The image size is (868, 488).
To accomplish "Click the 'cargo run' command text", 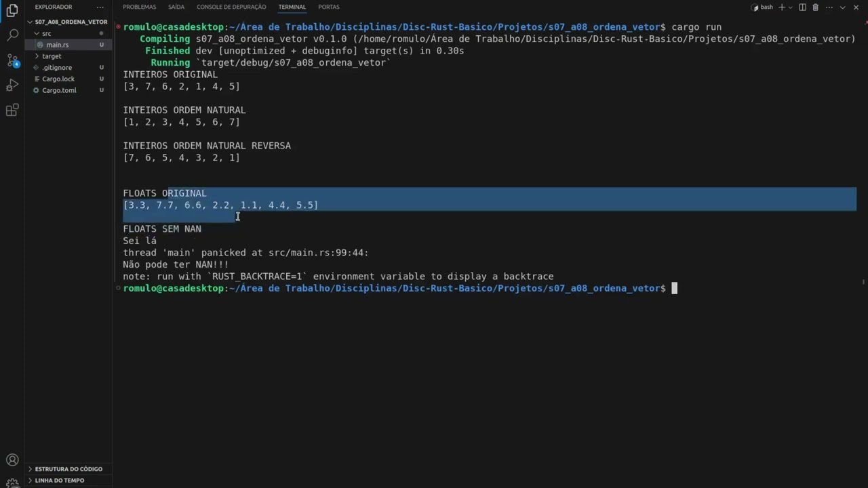I will point(696,27).
